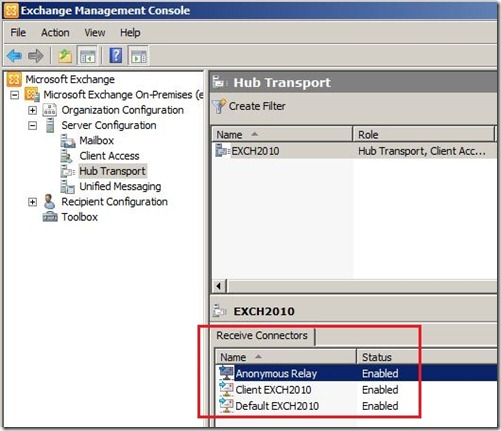Click the horizontal scrollbar left arrow

[x=219, y=286]
